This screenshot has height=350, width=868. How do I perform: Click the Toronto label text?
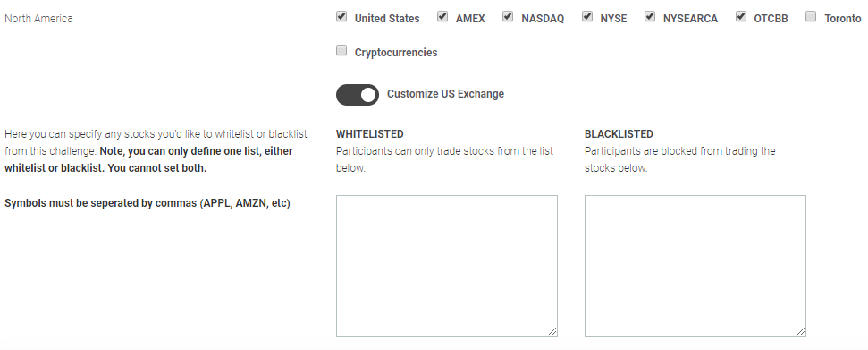pyautogui.click(x=843, y=19)
